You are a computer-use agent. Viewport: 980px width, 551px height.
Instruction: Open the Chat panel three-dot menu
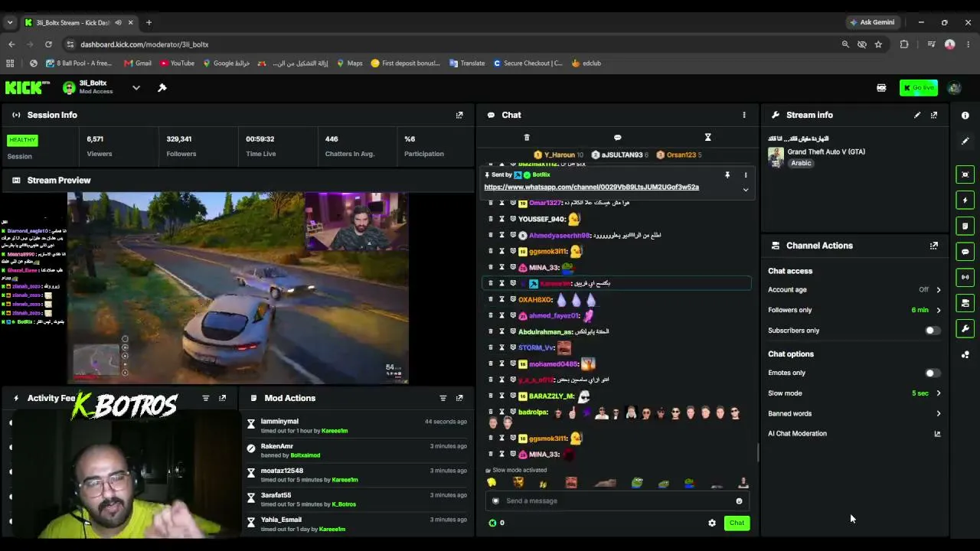[744, 115]
